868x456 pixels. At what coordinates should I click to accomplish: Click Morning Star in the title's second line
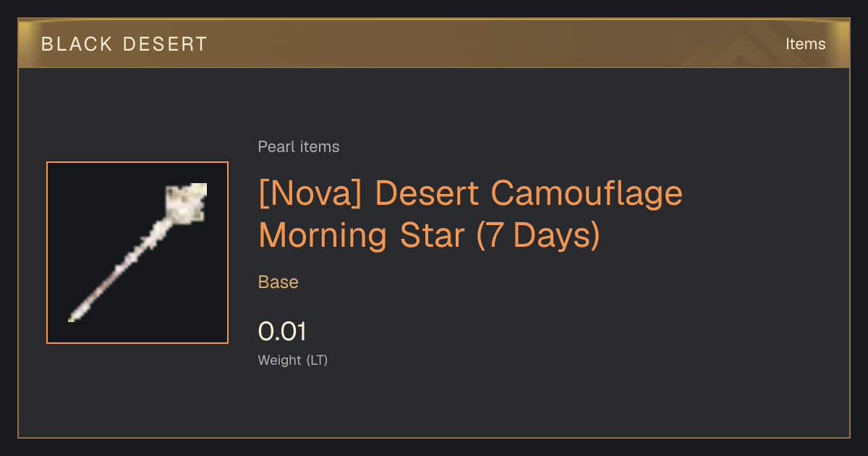pos(362,235)
